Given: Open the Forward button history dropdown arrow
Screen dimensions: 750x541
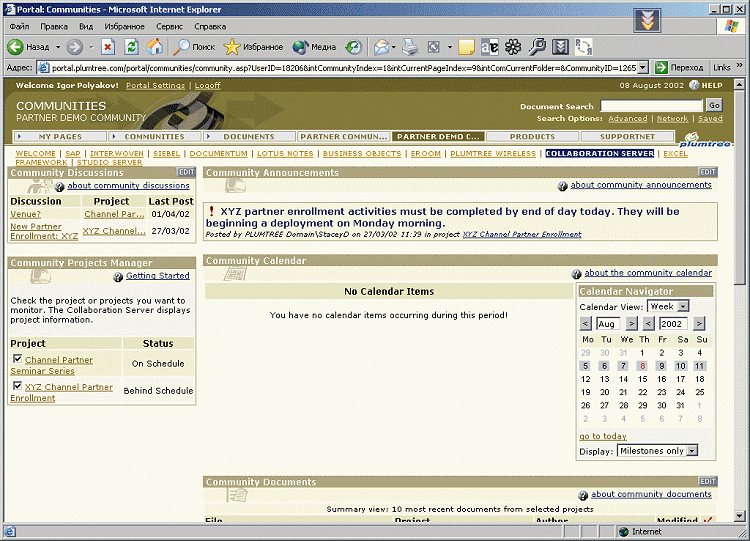Looking at the screenshot, I should 91,47.
